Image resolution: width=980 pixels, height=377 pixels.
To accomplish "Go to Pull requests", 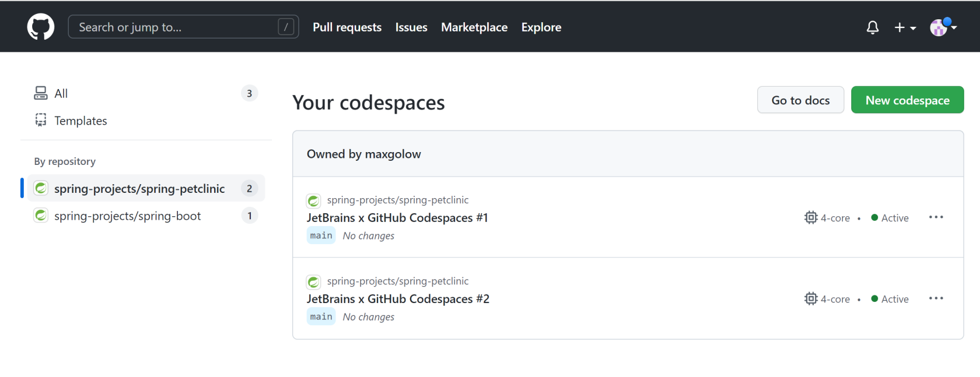I will [346, 27].
